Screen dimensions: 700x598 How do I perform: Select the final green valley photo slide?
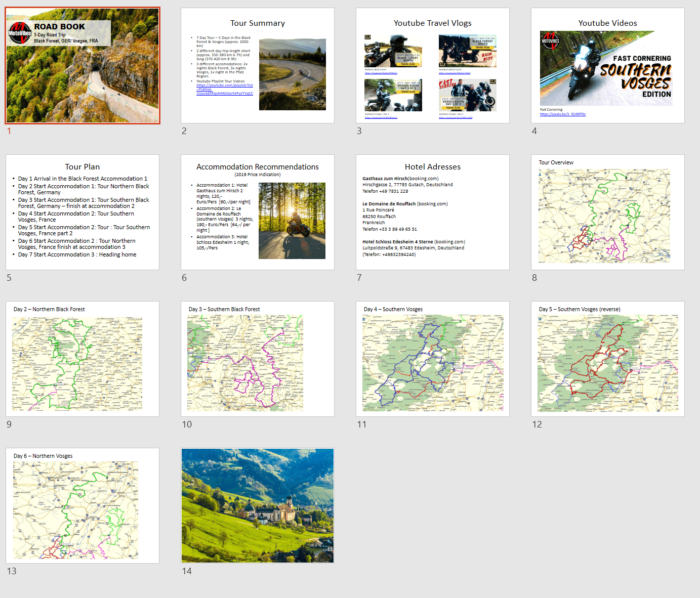click(257, 506)
